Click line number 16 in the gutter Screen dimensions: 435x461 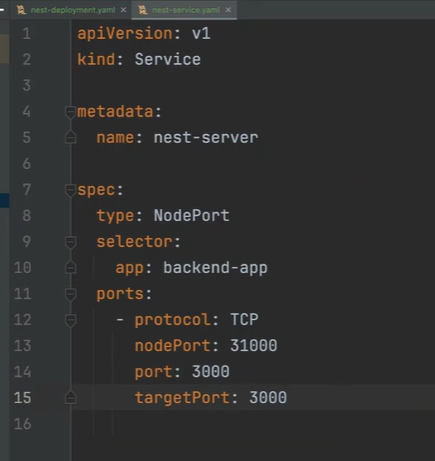click(23, 424)
